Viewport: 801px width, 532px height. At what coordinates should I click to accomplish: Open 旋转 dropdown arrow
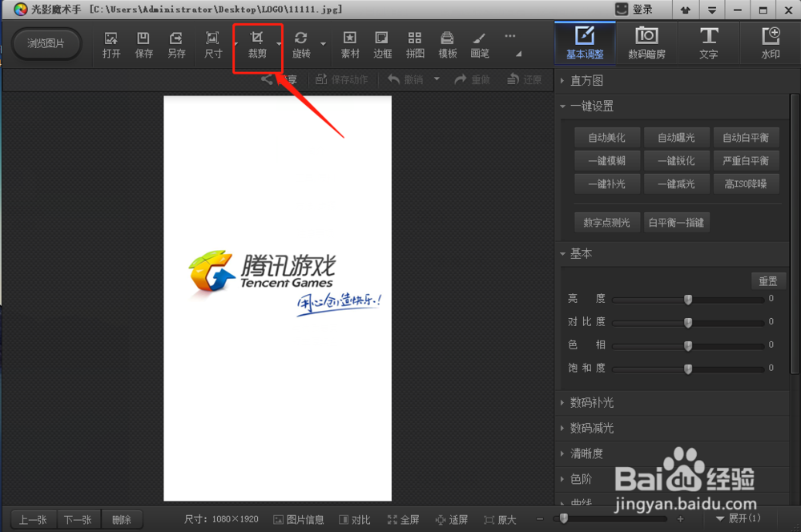click(324, 44)
